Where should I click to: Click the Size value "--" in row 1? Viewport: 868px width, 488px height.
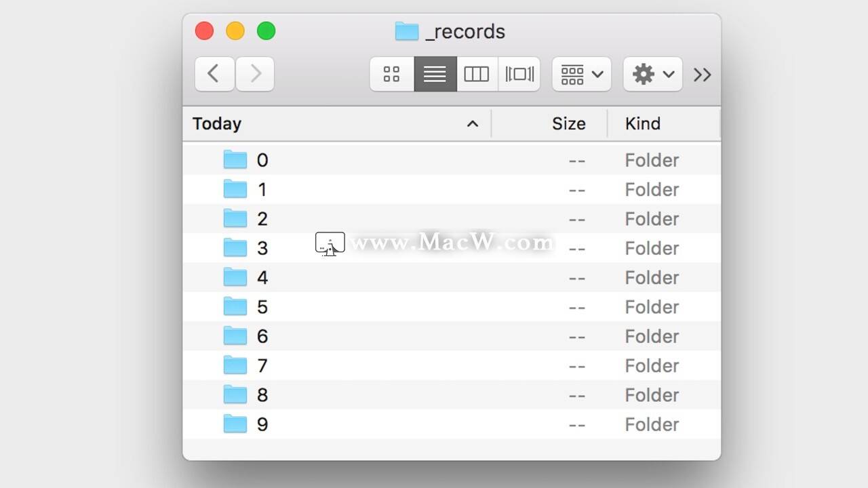tap(577, 190)
